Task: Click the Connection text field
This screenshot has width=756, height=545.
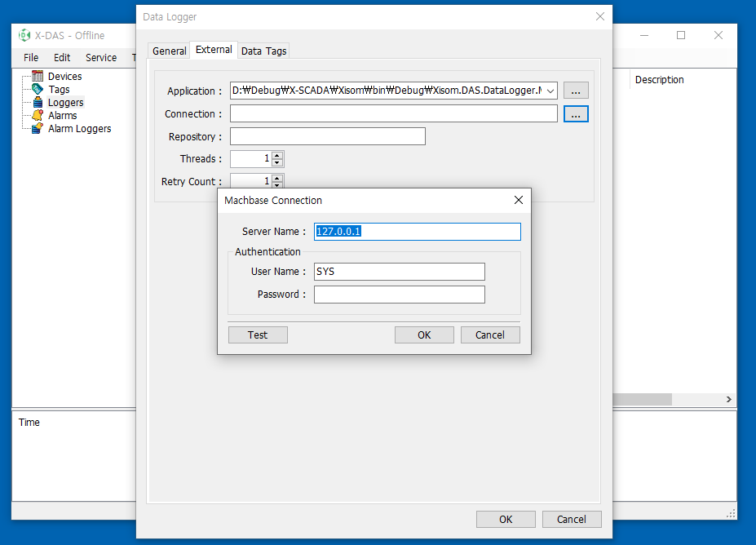Action: click(x=393, y=114)
